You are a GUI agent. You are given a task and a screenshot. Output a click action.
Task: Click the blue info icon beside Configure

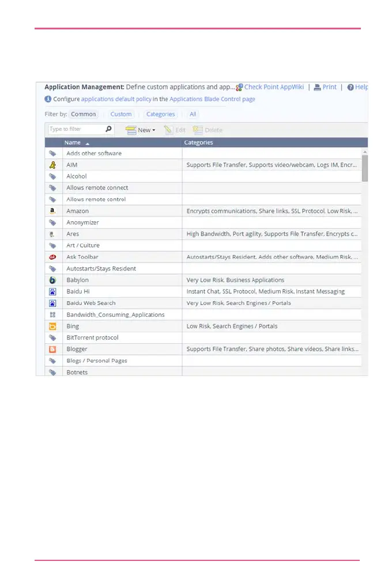tap(48, 99)
